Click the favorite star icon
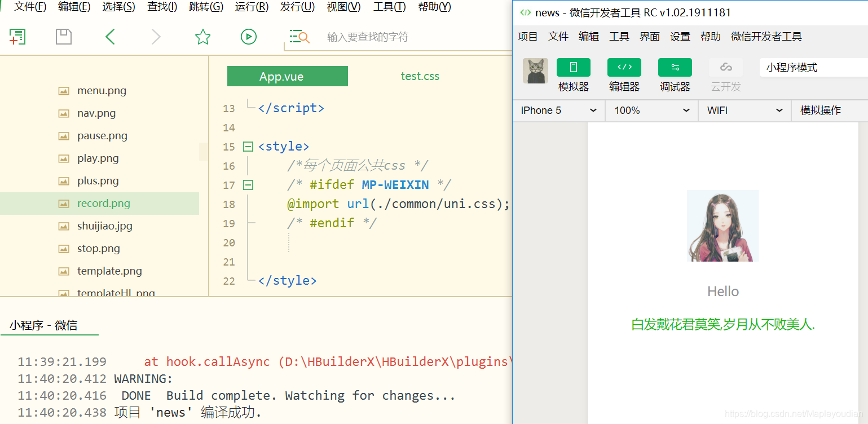 202,36
